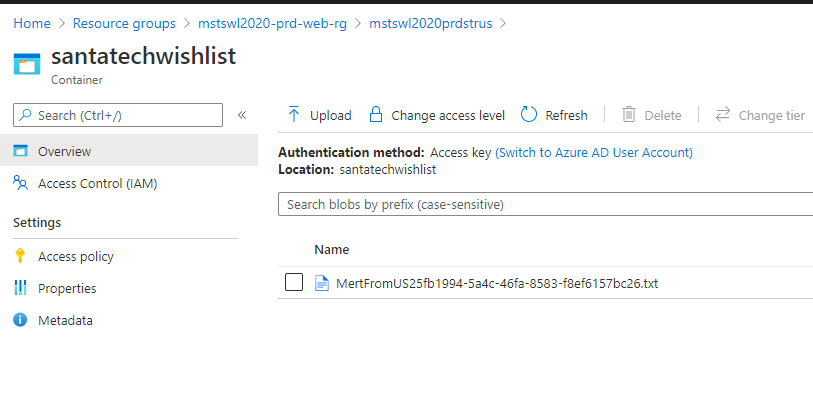Focus the Search (Ctrl+/) menu box
This screenshot has width=813, height=400.
(118, 115)
